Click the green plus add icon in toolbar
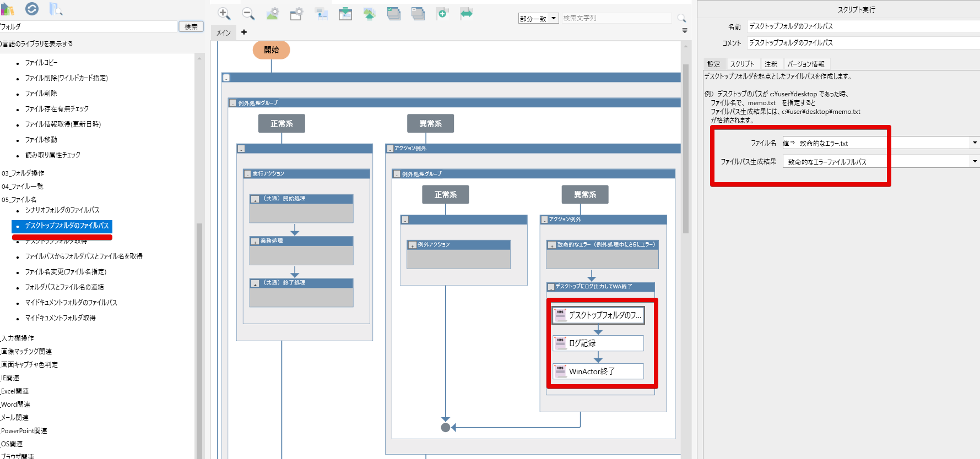 [x=442, y=14]
